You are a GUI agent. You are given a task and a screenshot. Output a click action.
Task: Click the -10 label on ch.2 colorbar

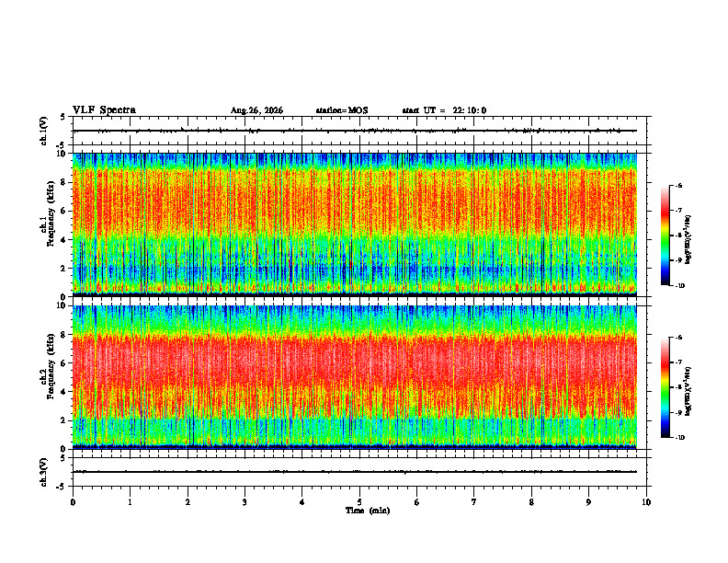[679, 438]
